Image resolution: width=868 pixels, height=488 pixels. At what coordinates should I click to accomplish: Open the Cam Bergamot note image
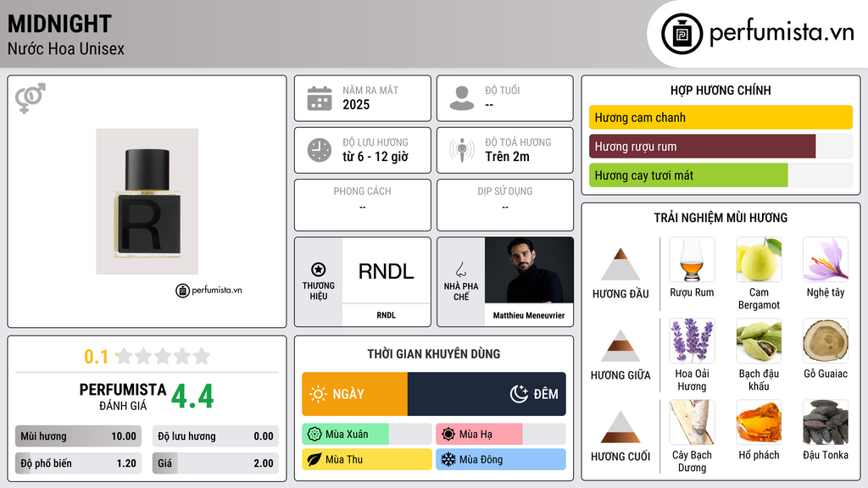(x=759, y=259)
